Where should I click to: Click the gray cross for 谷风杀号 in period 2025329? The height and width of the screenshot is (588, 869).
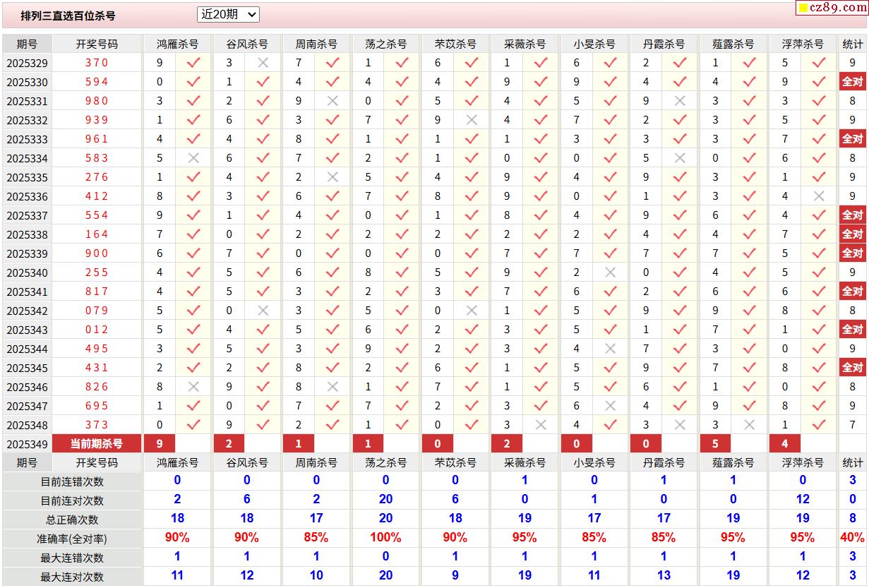(263, 63)
